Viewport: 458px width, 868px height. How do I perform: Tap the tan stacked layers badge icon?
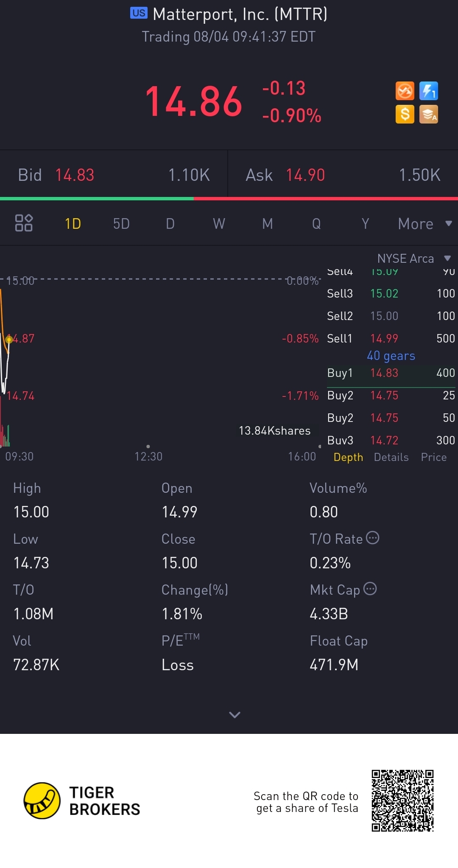(x=428, y=114)
